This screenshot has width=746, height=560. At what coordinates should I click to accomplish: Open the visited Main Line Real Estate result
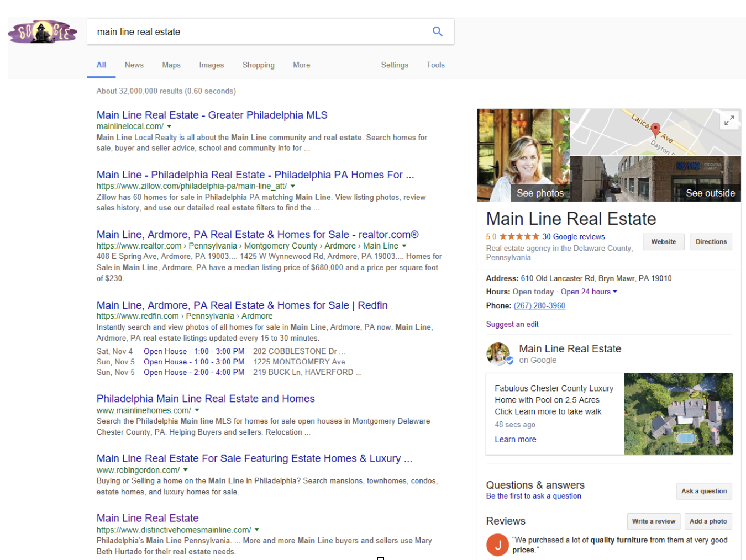click(148, 517)
